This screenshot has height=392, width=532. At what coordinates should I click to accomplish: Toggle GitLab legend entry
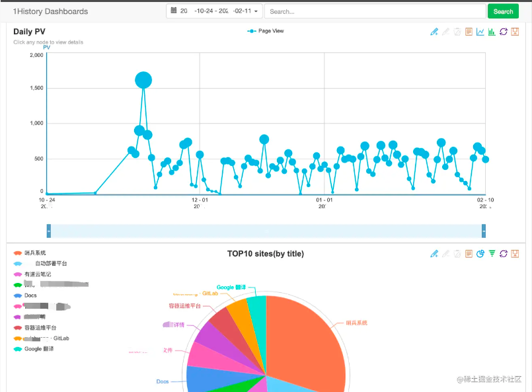click(x=41, y=338)
